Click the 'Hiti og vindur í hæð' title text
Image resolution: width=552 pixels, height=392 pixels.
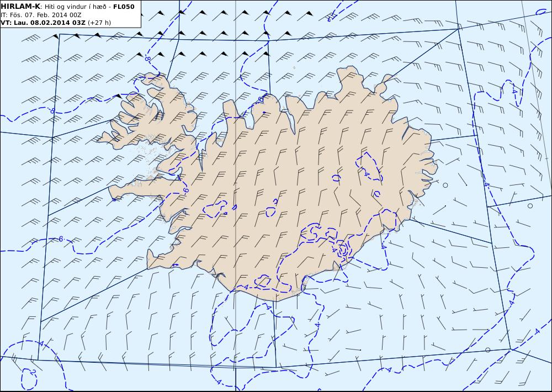pyautogui.click(x=75, y=7)
